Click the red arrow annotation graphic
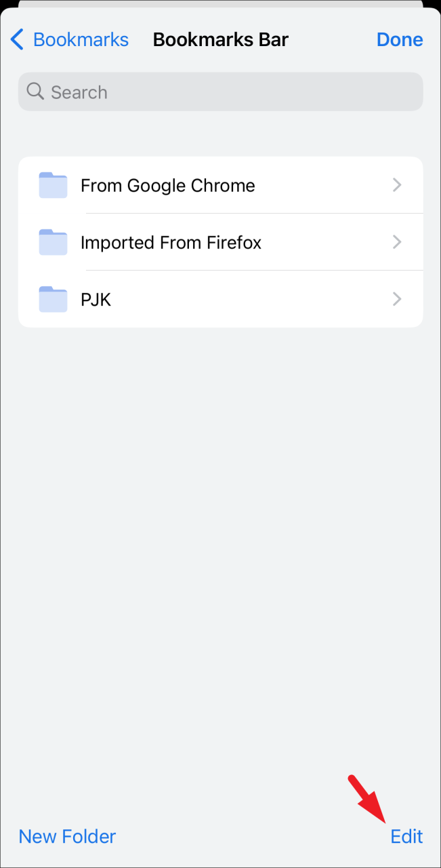The height and width of the screenshot is (868, 441). click(366, 797)
